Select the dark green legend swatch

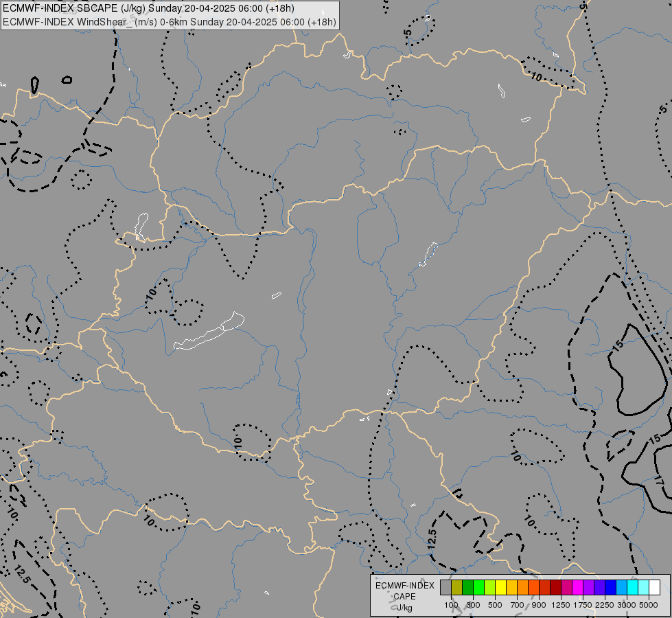pyautogui.click(x=467, y=587)
